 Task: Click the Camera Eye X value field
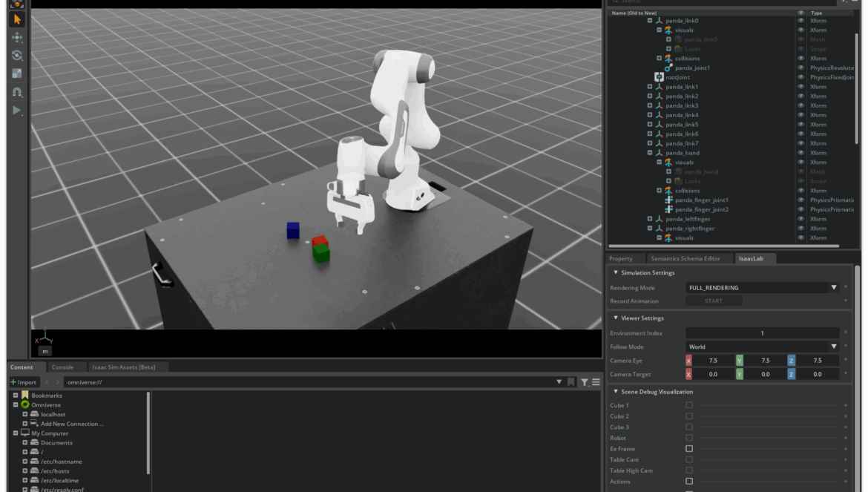713,361
